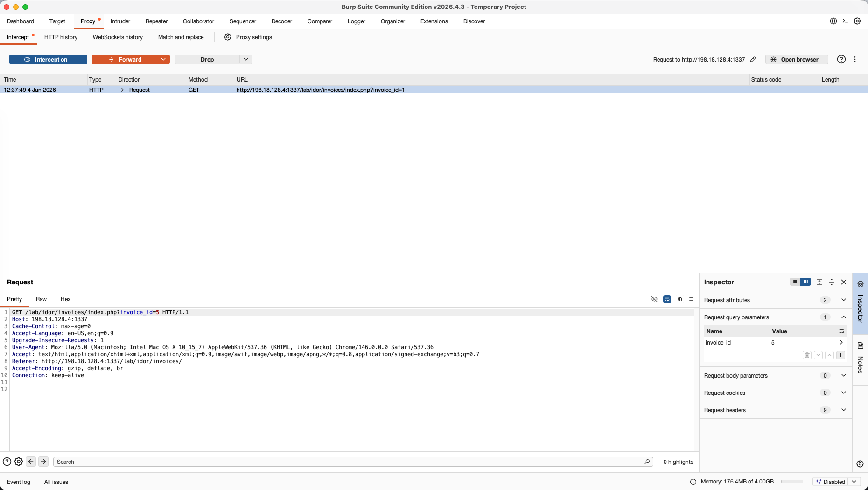
Task: Select the Raw view tab of the request
Action: [41, 299]
